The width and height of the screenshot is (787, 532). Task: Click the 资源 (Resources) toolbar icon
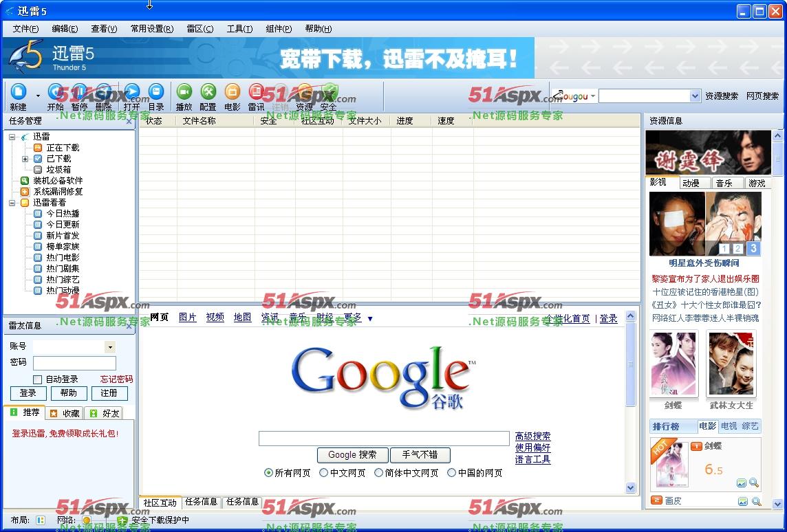[x=304, y=91]
